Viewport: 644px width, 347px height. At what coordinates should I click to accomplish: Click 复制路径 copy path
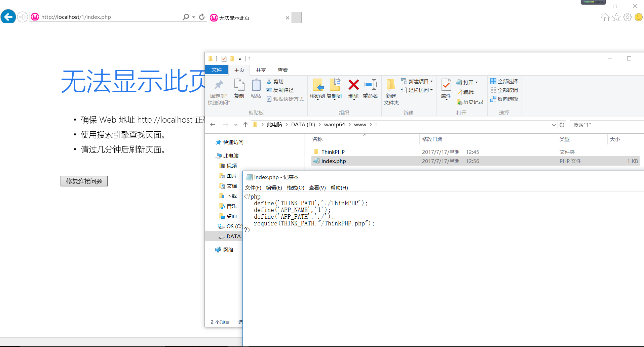(280, 90)
